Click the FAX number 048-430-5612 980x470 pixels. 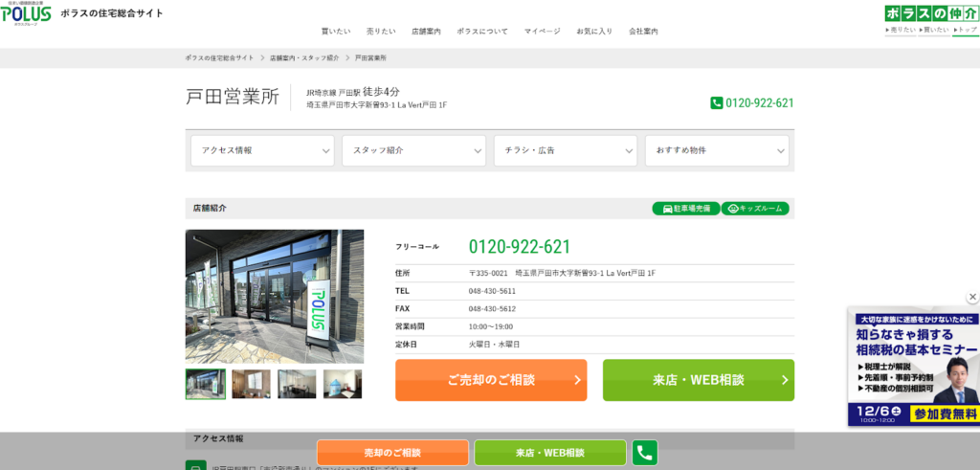click(492, 309)
